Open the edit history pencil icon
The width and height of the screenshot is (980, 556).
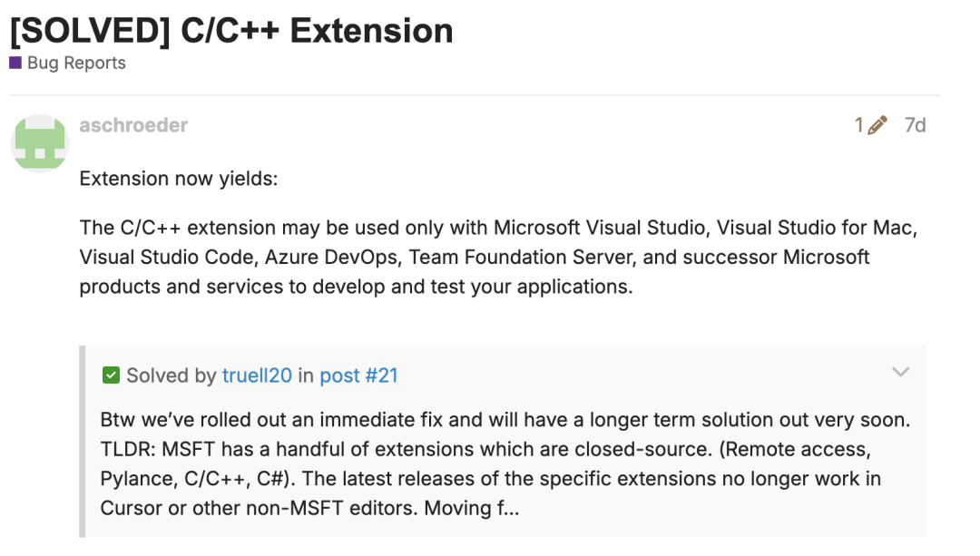click(877, 125)
